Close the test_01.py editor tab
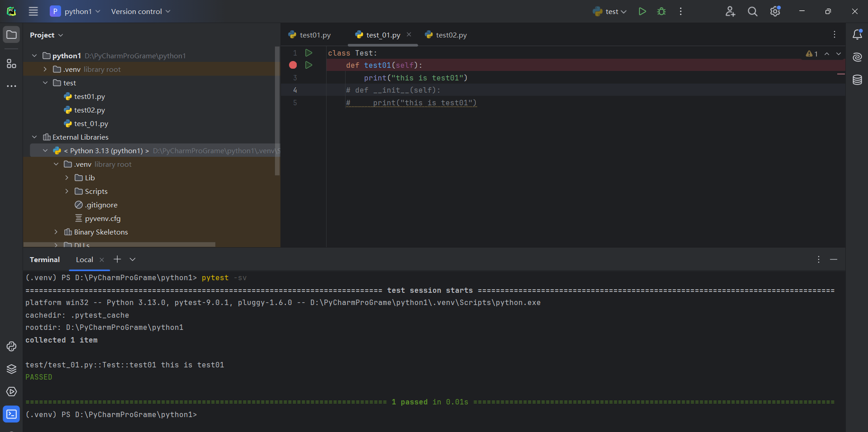 (x=409, y=34)
